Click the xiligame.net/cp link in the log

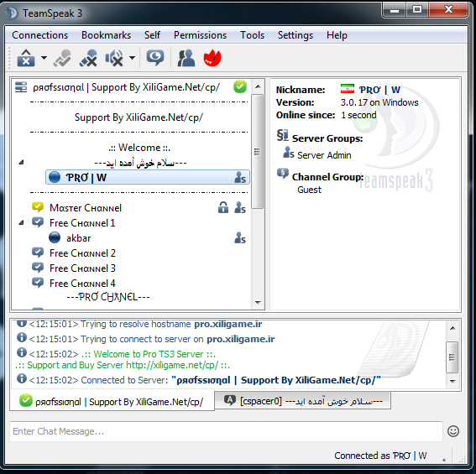pos(172,365)
